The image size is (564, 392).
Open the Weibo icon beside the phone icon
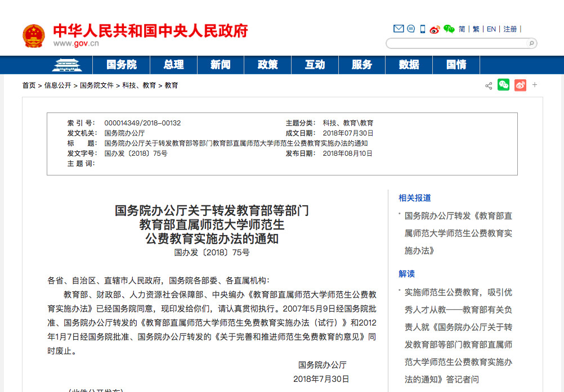coord(435,29)
